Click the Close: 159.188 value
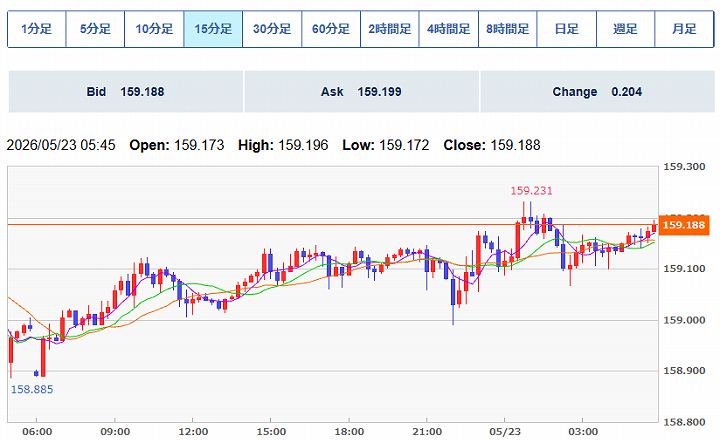 pyautogui.click(x=492, y=145)
